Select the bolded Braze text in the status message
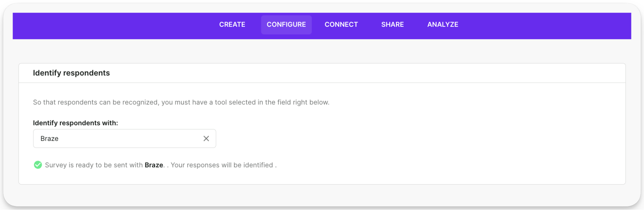 (x=154, y=165)
